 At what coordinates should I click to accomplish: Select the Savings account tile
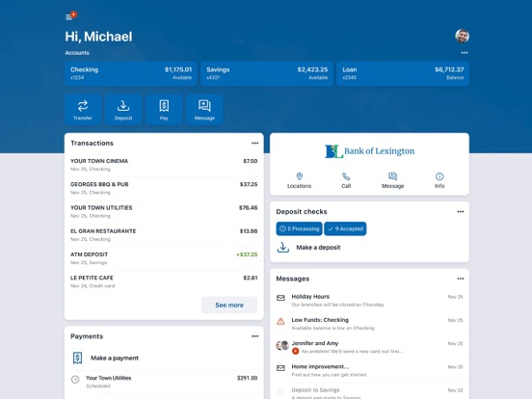[267, 73]
